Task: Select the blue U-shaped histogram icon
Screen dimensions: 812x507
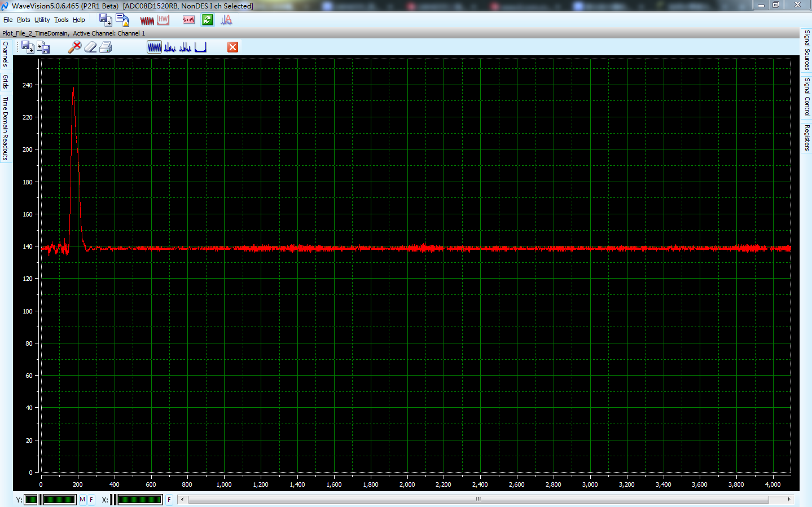Action: tap(200, 47)
